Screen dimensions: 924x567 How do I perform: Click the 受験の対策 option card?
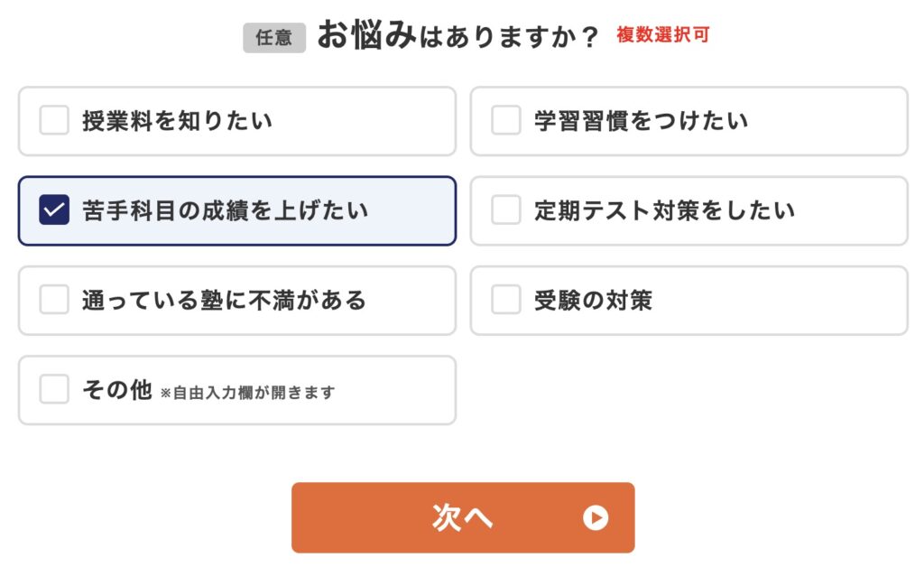pos(689,300)
